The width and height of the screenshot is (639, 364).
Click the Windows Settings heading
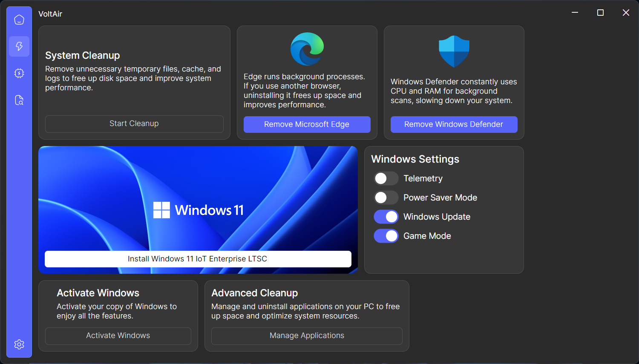(x=415, y=159)
